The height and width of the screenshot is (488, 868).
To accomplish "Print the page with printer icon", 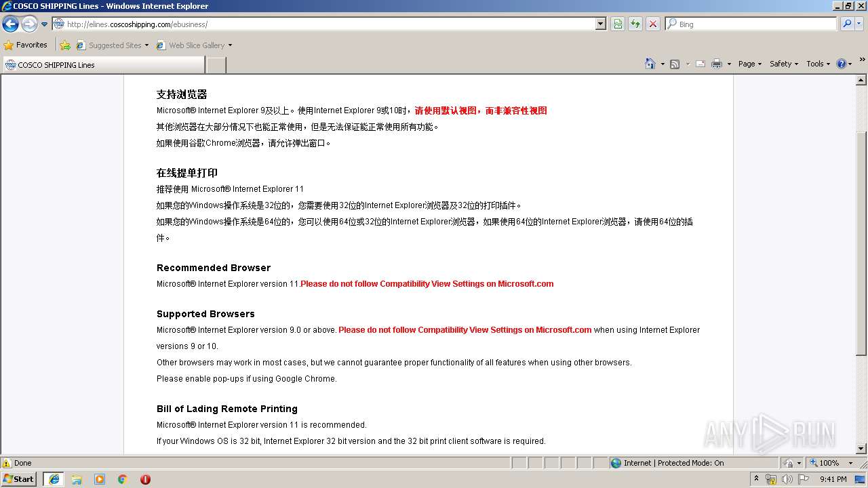I will coord(717,64).
